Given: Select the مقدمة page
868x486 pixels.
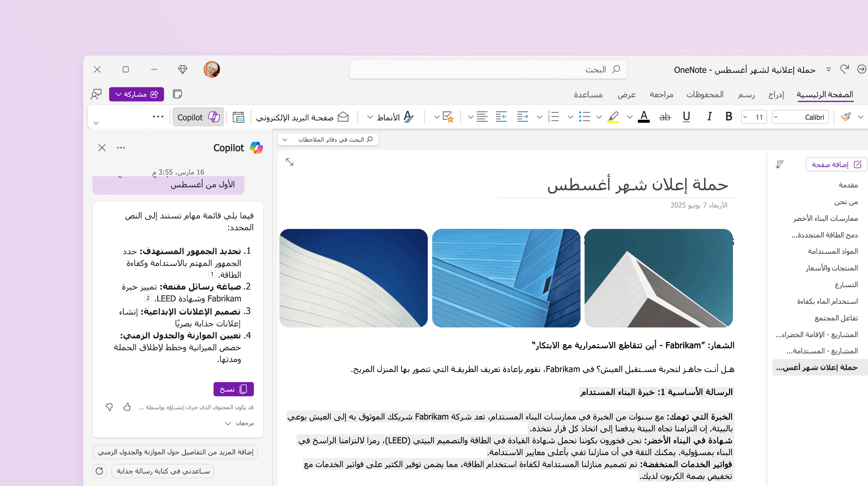Looking at the screenshot, I should [x=848, y=185].
